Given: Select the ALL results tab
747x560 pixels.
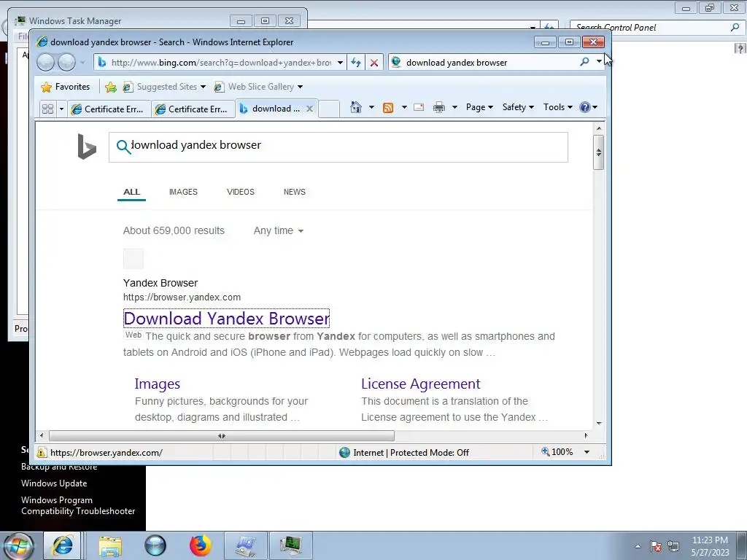Looking at the screenshot, I should tap(131, 192).
